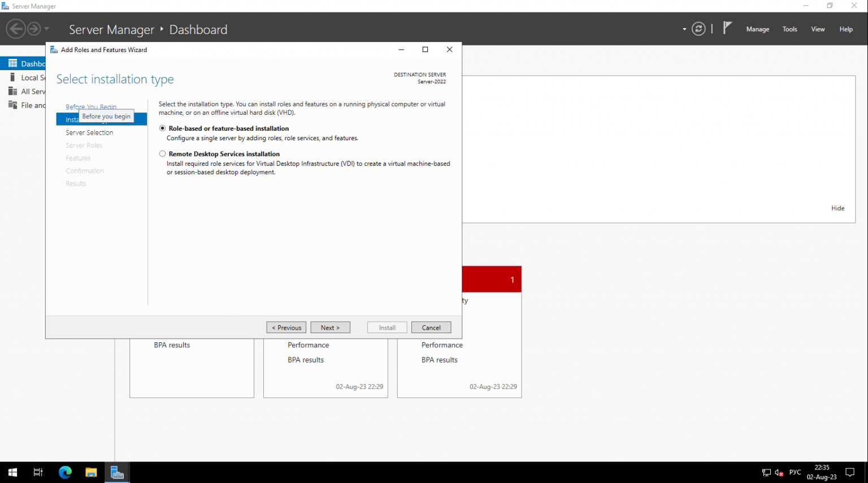Open the Manage menu
Viewport: 868px width, 483px height.
point(757,29)
